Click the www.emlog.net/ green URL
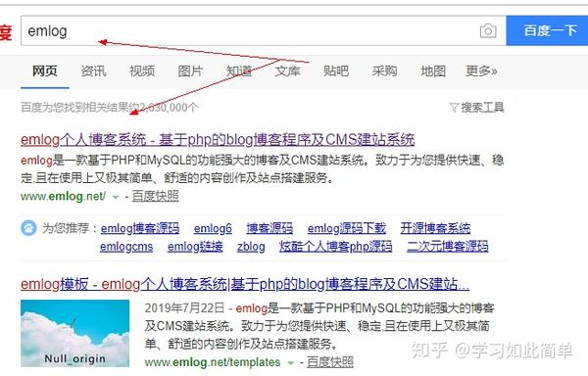Image resolution: width=588 pixels, height=376 pixels. point(63,196)
